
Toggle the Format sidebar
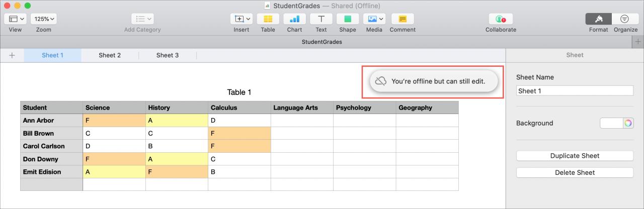click(x=599, y=19)
